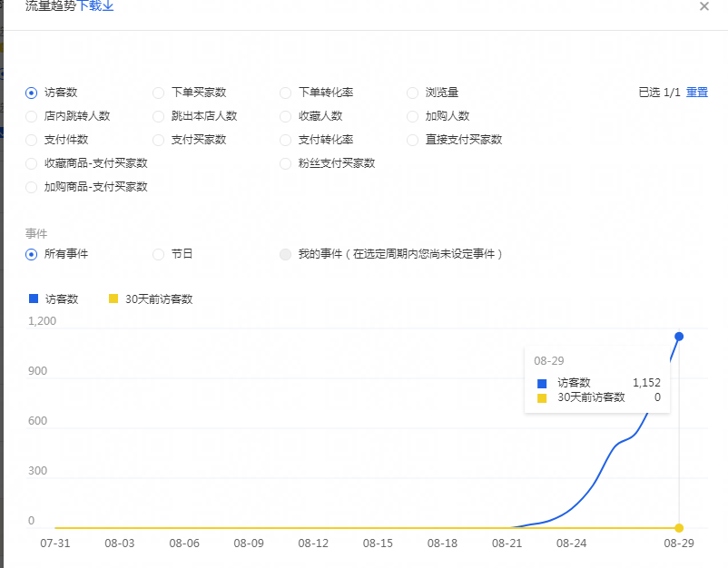The height and width of the screenshot is (568, 728).
Task: Choose the 浏览量 metric
Action: point(413,93)
